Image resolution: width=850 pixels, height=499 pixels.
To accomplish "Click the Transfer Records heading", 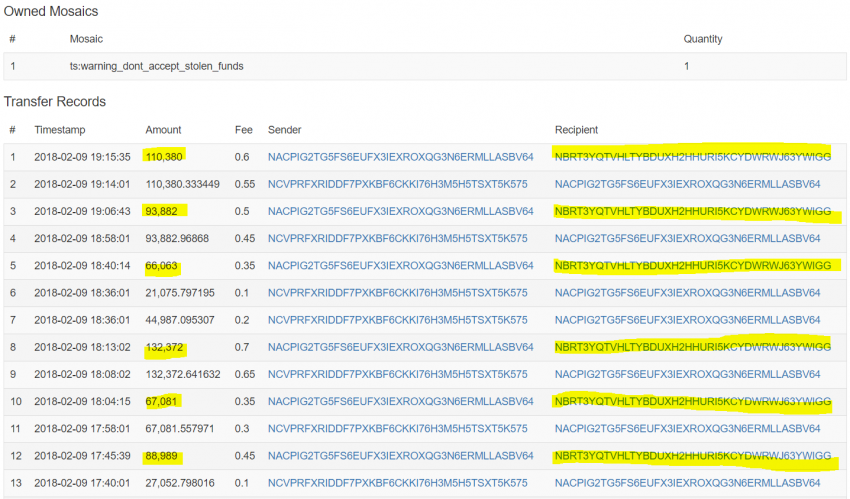I will [55, 102].
